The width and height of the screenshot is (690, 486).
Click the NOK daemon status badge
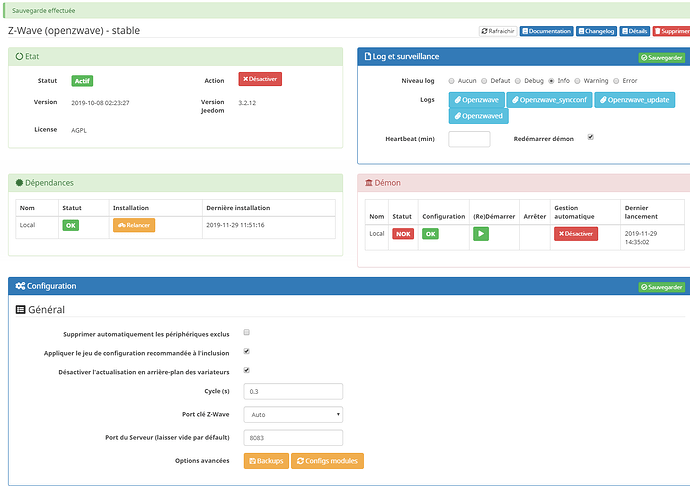403,234
